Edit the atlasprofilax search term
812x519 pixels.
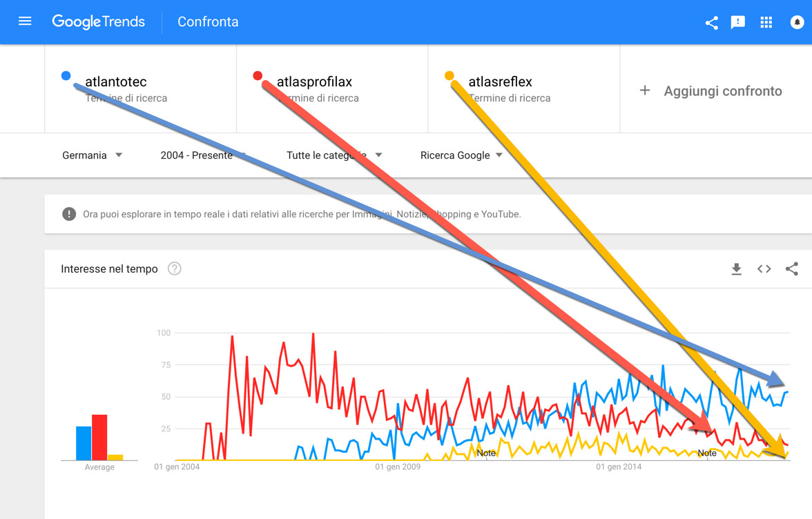[x=314, y=83]
